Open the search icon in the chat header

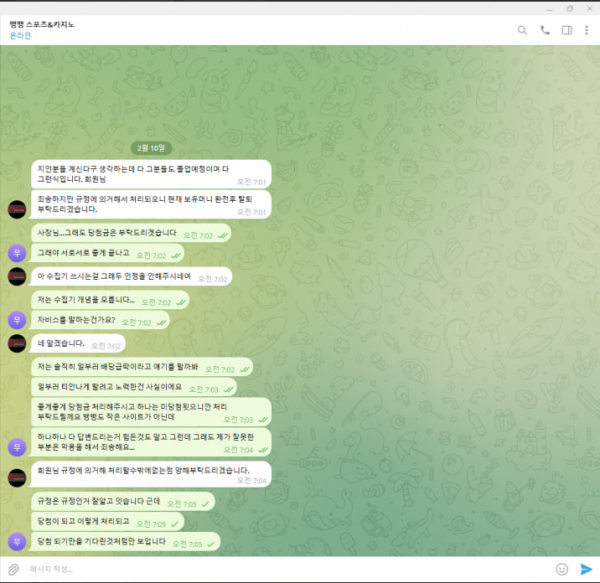pyautogui.click(x=522, y=30)
